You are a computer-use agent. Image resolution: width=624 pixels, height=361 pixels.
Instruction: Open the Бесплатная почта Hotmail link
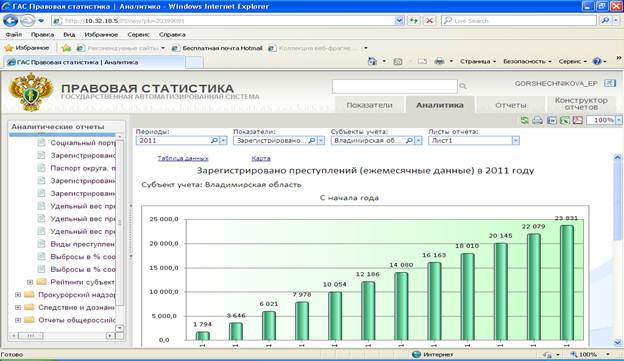point(217,48)
